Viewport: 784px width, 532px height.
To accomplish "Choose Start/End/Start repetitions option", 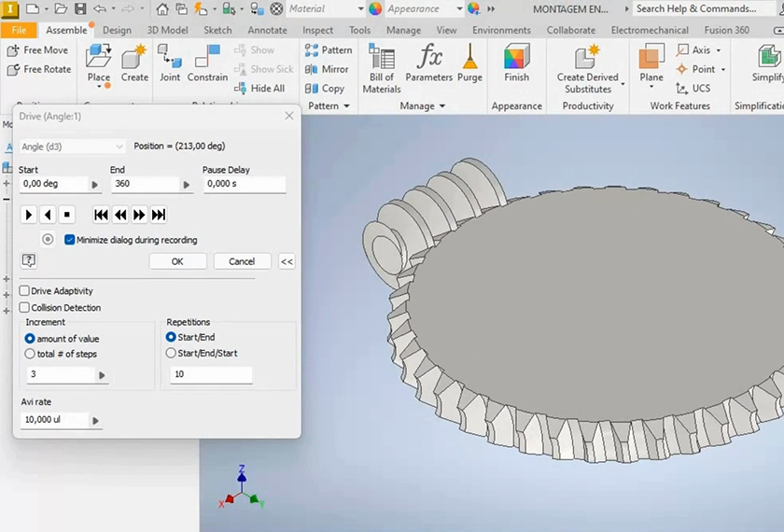I will click(171, 354).
